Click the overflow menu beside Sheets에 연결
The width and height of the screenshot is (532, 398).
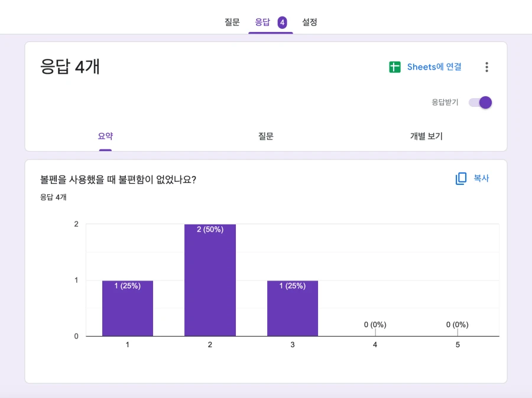pos(486,67)
